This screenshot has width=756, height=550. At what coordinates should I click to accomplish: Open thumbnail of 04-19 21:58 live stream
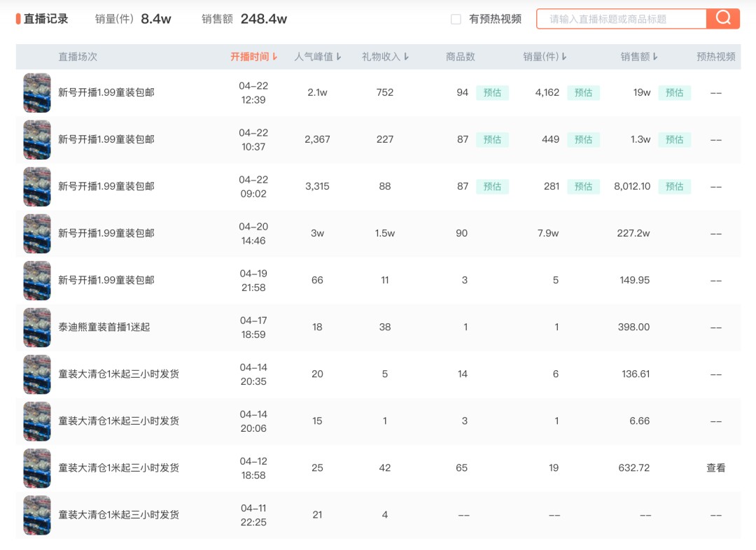[37, 280]
